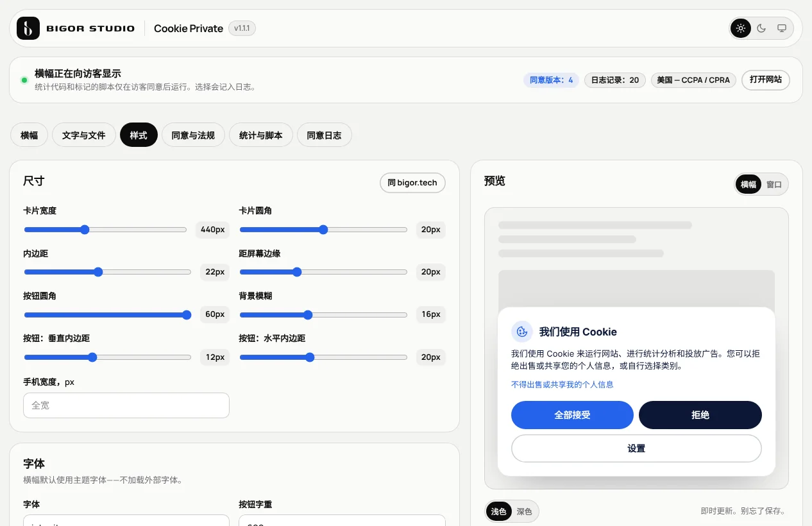Click the cookie icon in preview banner

pyautogui.click(x=522, y=332)
